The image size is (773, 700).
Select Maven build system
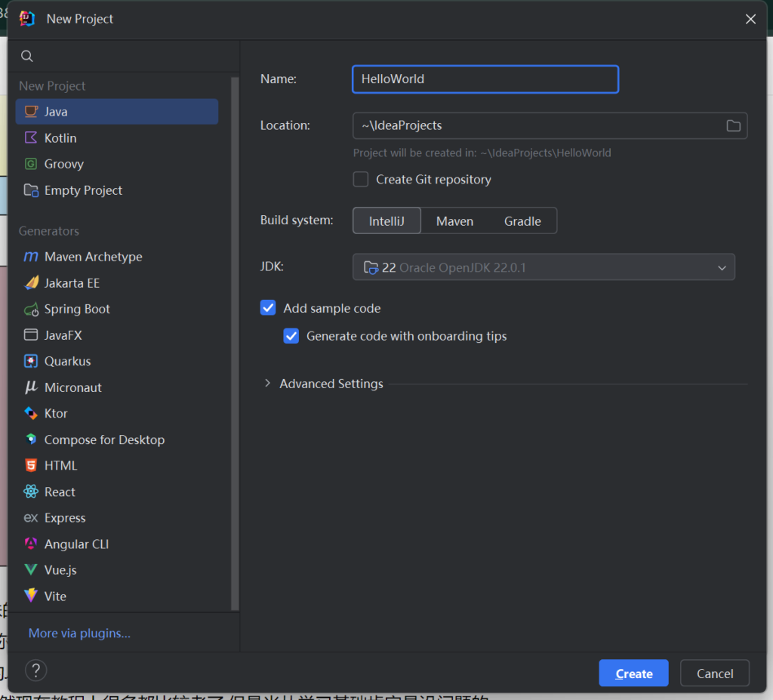tap(454, 220)
